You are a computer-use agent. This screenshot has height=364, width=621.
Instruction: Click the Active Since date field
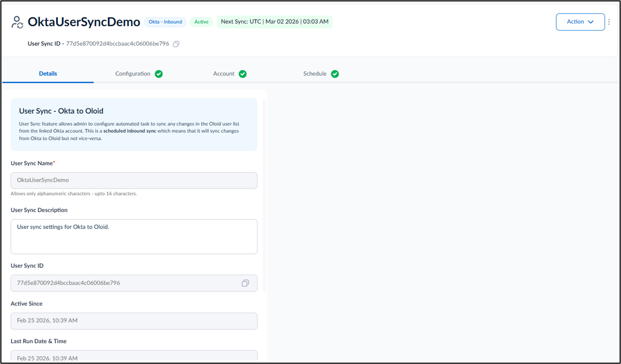pyautogui.click(x=134, y=321)
